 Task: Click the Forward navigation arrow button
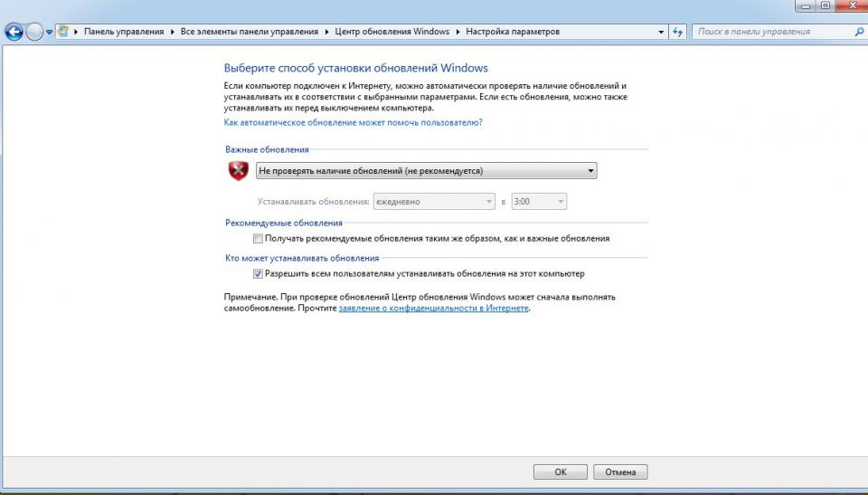tap(34, 32)
